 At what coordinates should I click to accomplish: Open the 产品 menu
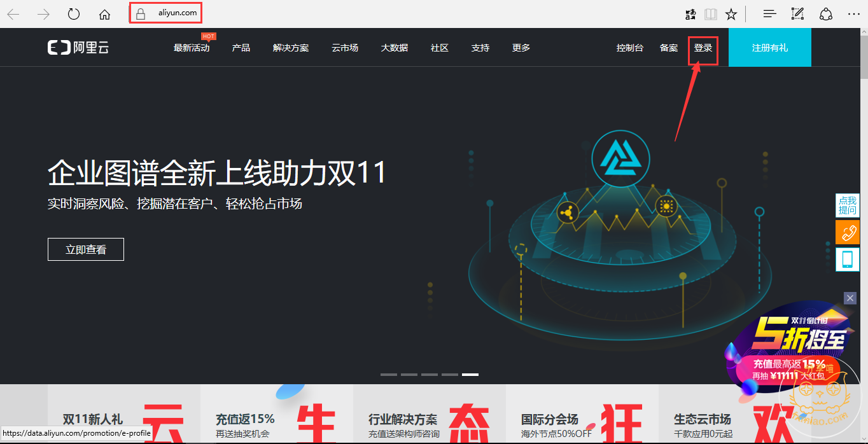241,48
